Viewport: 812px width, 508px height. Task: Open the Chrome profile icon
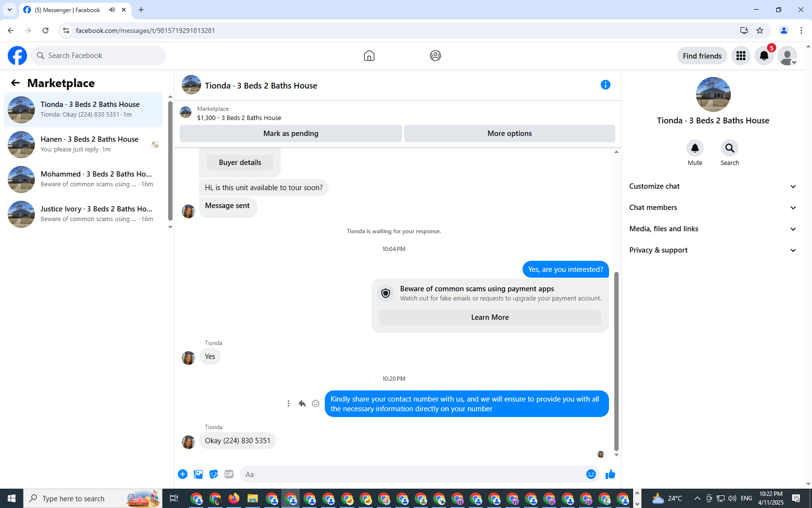[x=784, y=30]
